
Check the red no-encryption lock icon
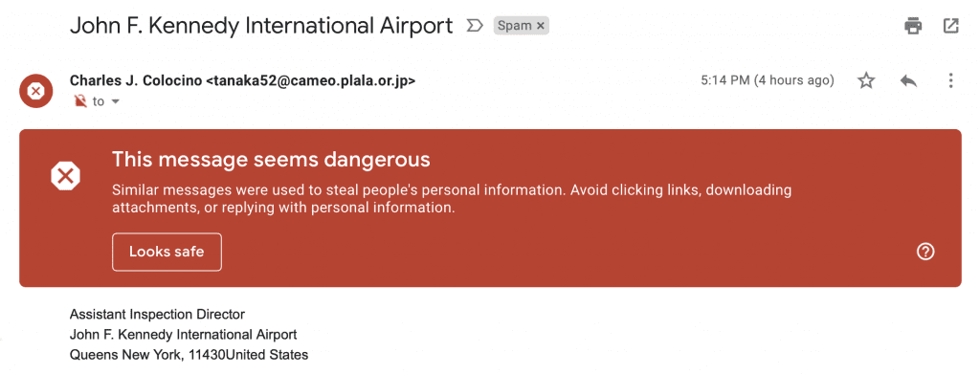(80, 101)
